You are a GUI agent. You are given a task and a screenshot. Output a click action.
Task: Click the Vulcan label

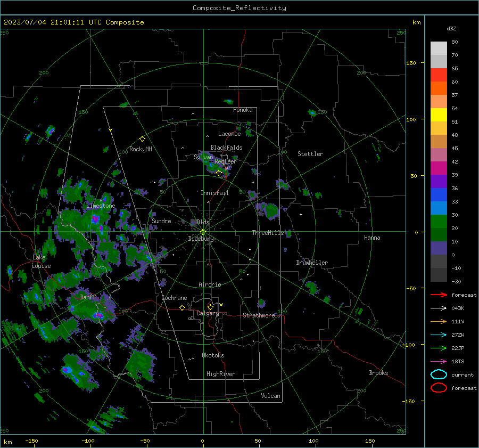[270, 396]
